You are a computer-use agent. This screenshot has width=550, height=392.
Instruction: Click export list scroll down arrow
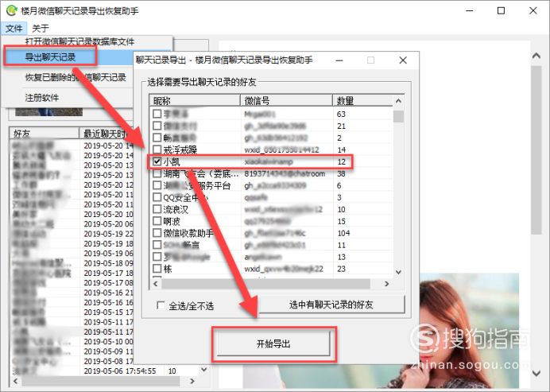(x=398, y=272)
